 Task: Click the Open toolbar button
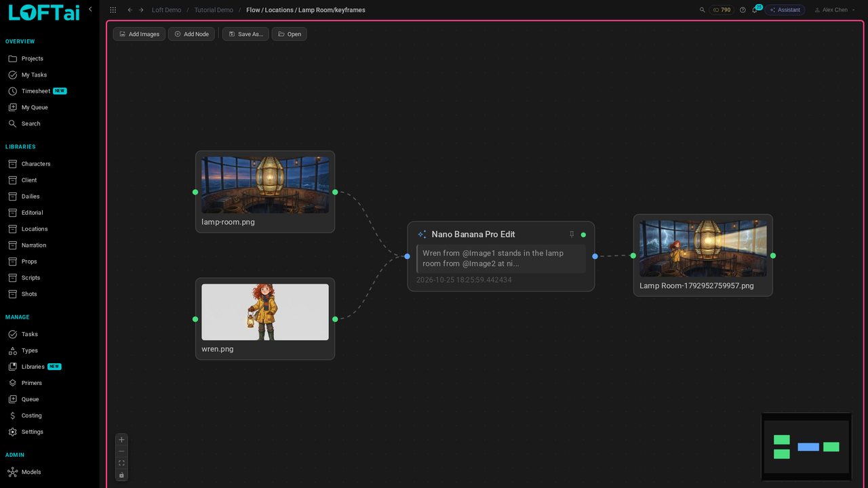pyautogui.click(x=290, y=34)
